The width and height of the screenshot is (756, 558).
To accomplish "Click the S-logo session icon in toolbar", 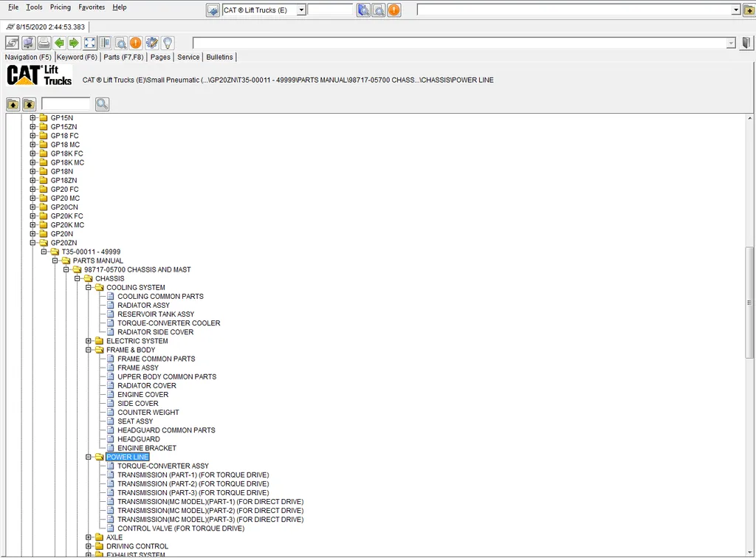I will [x=13, y=43].
